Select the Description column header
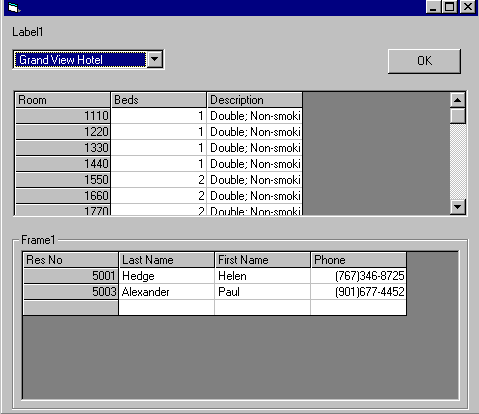This screenshot has width=479, height=414. point(255,100)
